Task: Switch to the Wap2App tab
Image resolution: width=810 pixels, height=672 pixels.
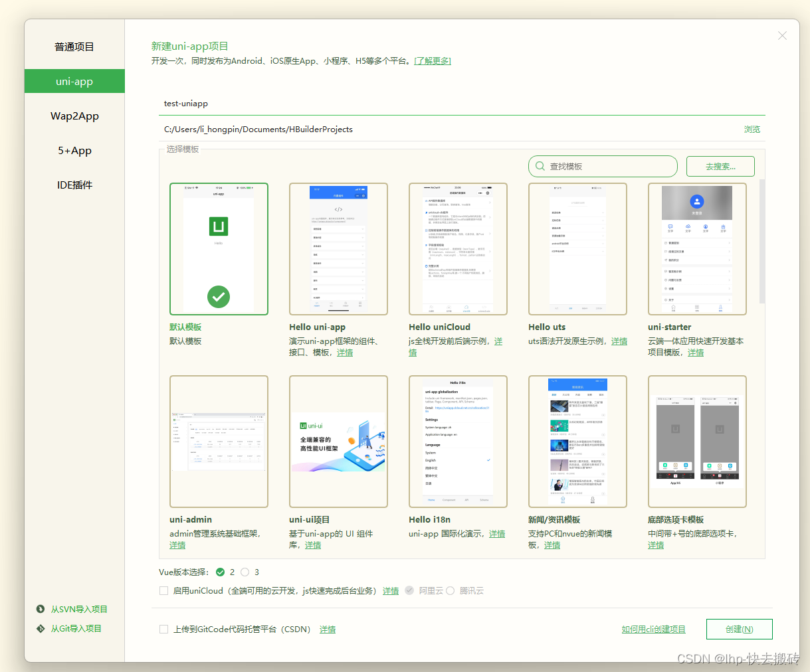Action: [74, 116]
